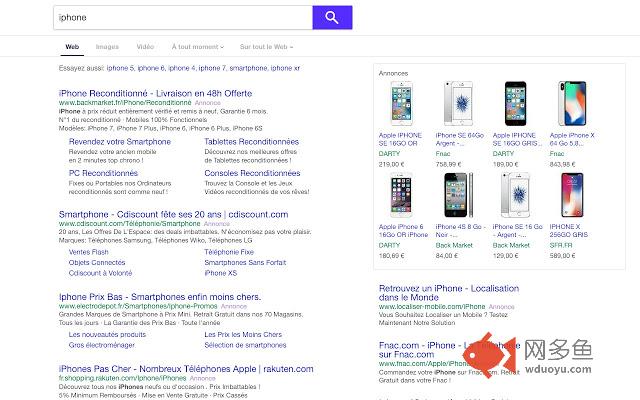Open IPHONE X 256GO GRIS title link
Image resolution: width=640 pixels, height=400 pixels.
click(x=569, y=231)
